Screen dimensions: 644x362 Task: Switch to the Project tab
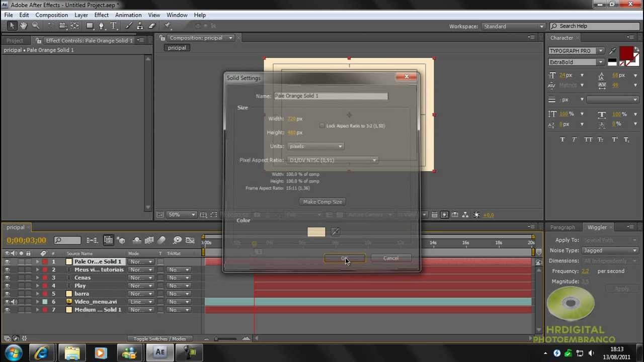(15, 40)
